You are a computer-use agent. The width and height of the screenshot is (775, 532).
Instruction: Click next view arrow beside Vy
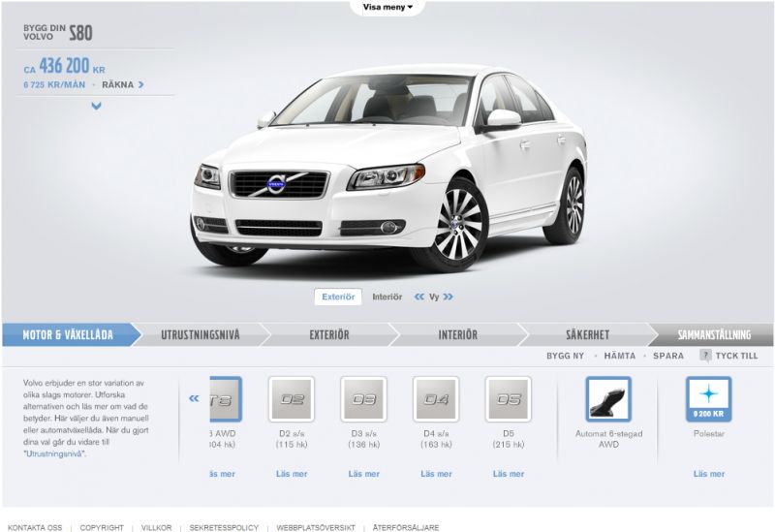(x=449, y=297)
